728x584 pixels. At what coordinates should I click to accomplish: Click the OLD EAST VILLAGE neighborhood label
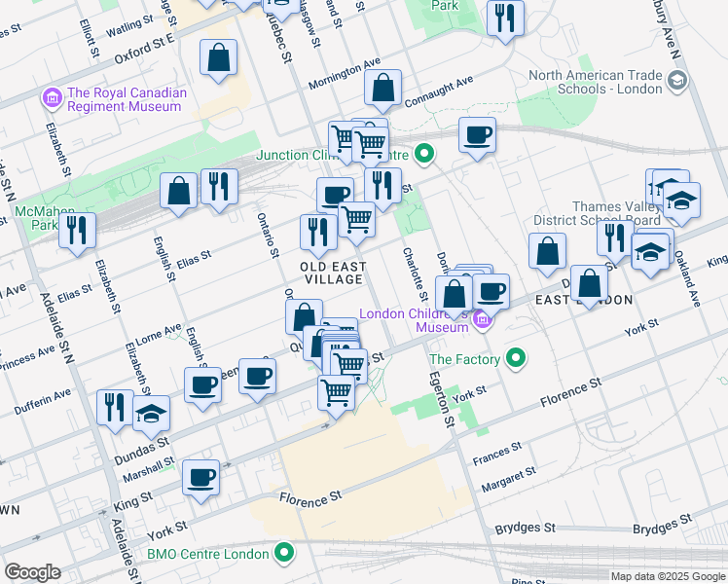(334, 273)
